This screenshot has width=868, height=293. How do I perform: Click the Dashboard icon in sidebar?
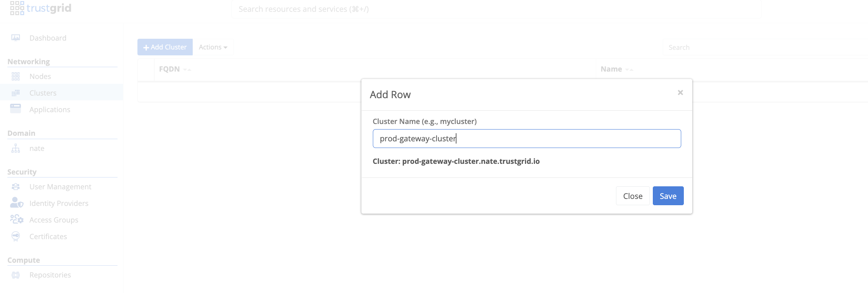click(15, 38)
